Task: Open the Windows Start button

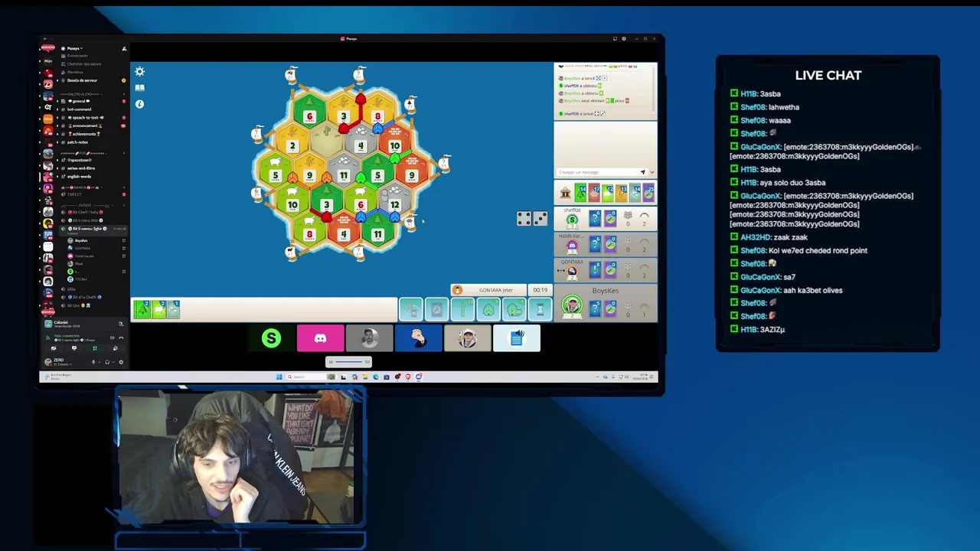Action: click(x=279, y=377)
